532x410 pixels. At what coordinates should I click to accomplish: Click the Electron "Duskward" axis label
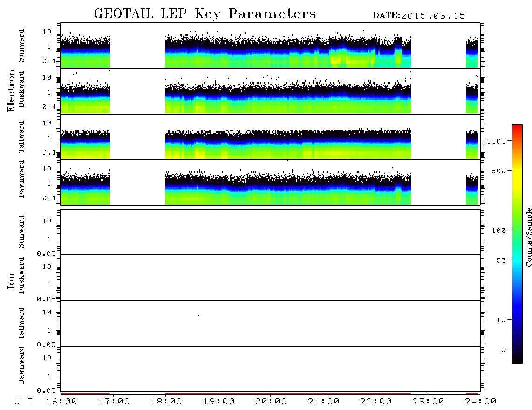21,89
